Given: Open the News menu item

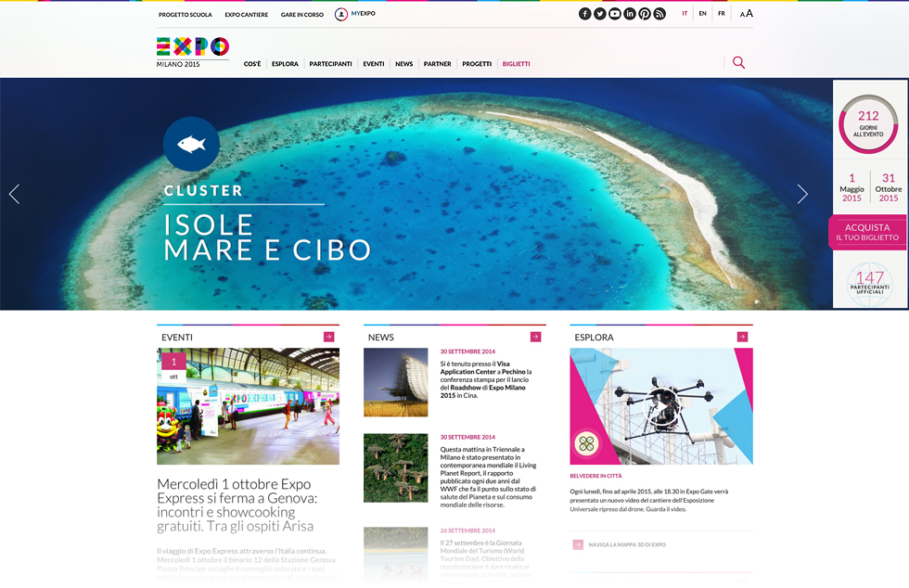Looking at the screenshot, I should [x=404, y=64].
